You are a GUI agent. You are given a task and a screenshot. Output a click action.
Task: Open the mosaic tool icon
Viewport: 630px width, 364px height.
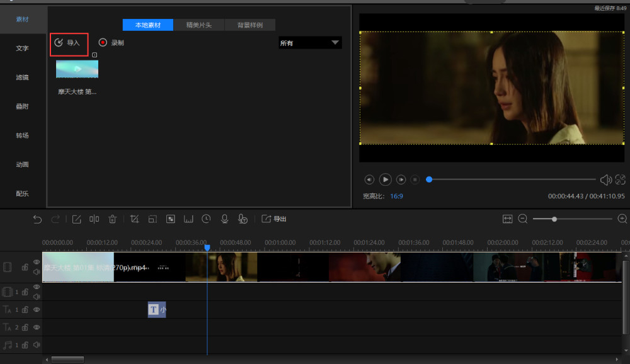tap(170, 219)
